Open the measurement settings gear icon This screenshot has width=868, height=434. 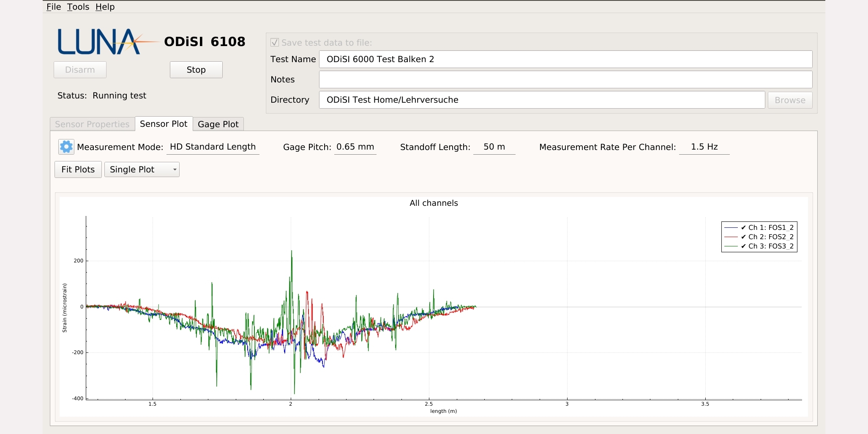[66, 147]
